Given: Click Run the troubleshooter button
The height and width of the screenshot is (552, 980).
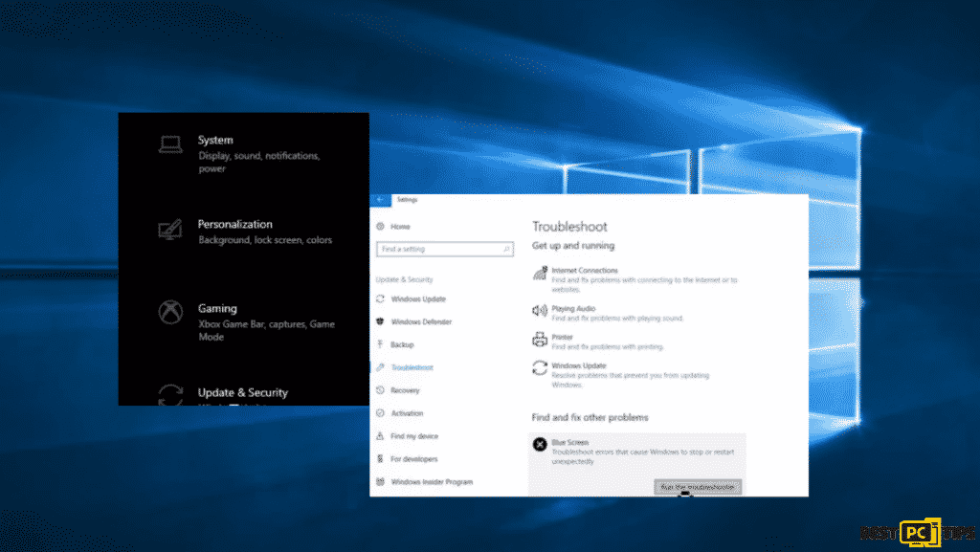Looking at the screenshot, I should (x=698, y=487).
